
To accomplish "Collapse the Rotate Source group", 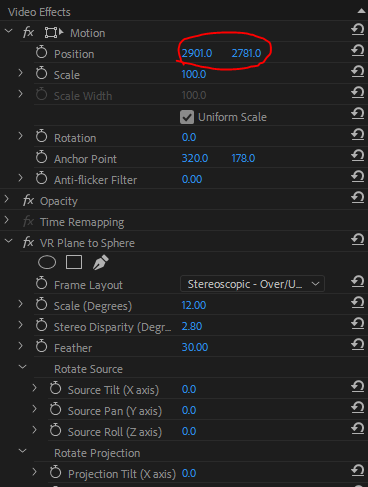I will click(x=23, y=367).
